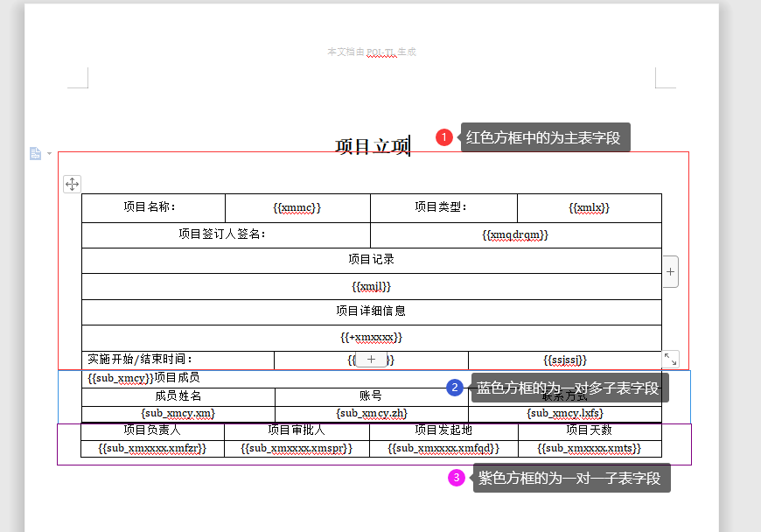Click the {{xmmc}} placeholder cell
The height and width of the screenshot is (532, 761).
click(297, 208)
